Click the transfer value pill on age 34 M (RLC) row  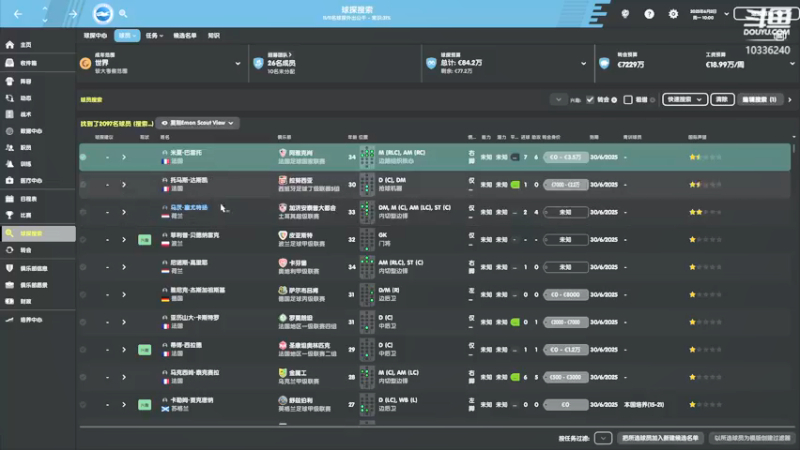tap(565, 157)
